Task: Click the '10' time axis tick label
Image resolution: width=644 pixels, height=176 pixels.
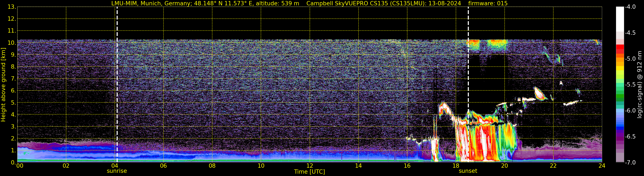Action: tap(261, 166)
